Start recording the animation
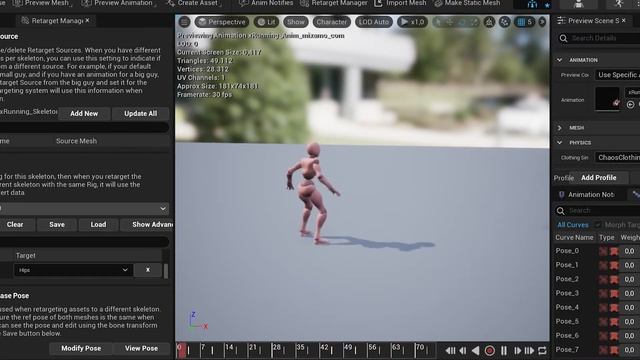The height and width of the screenshot is (360, 640). 490,351
